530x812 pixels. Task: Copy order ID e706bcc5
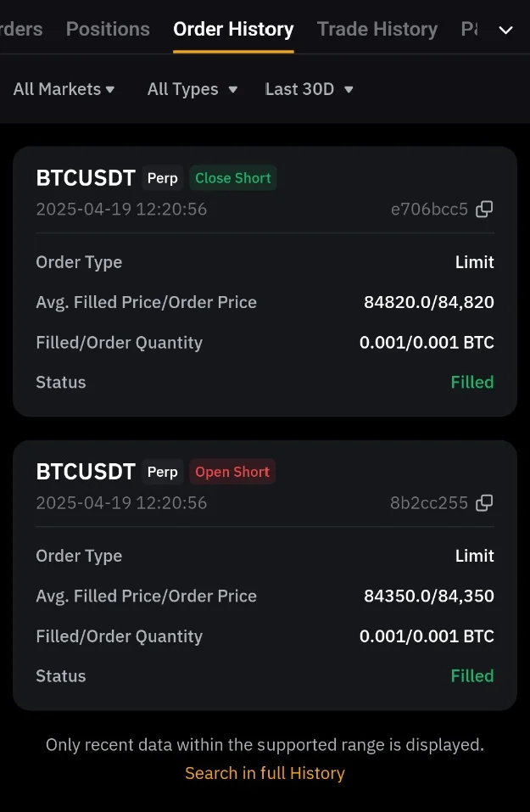484,210
